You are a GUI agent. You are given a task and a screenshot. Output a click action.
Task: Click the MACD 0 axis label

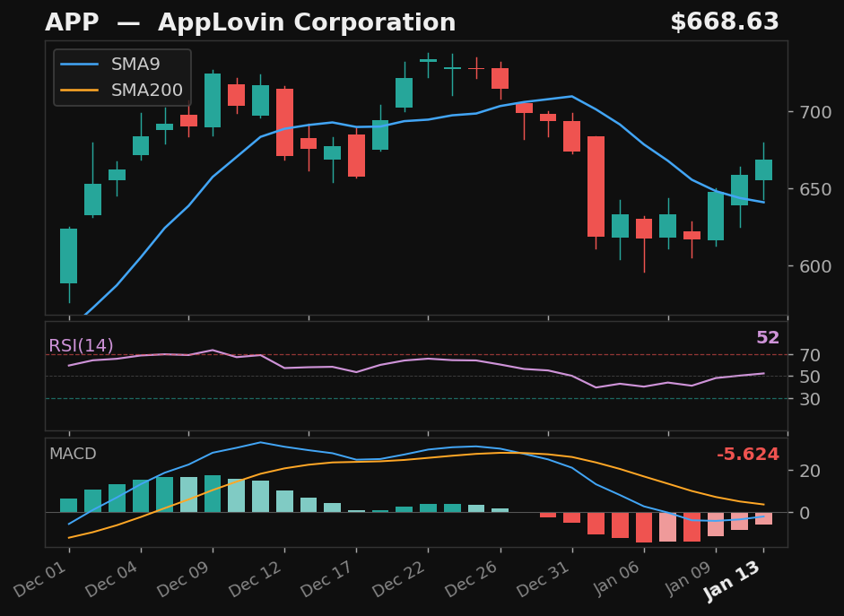[x=805, y=513]
